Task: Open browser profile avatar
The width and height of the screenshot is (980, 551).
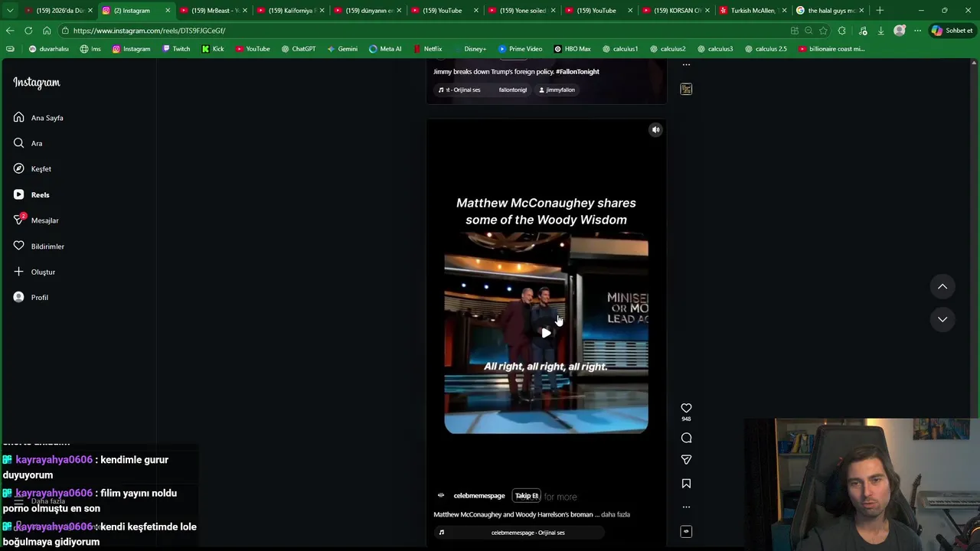Action: pos(900,31)
